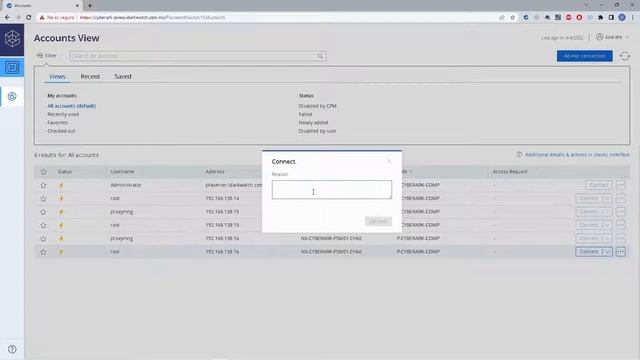Filter by Failed status
The width and height of the screenshot is (640, 360).
(x=305, y=114)
